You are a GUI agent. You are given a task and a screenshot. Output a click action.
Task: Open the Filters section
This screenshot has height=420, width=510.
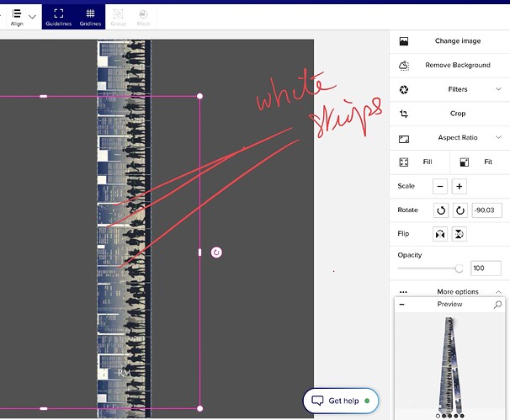458,89
